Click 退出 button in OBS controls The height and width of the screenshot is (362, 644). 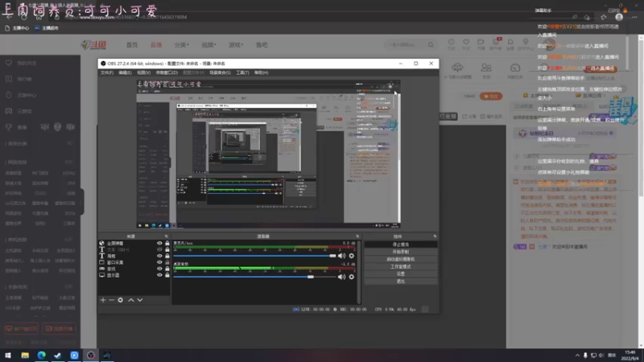400,281
